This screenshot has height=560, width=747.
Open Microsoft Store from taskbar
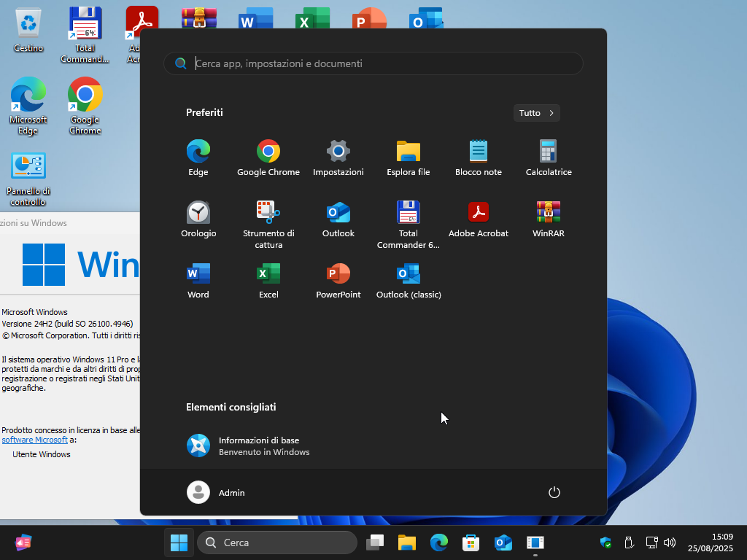471,542
